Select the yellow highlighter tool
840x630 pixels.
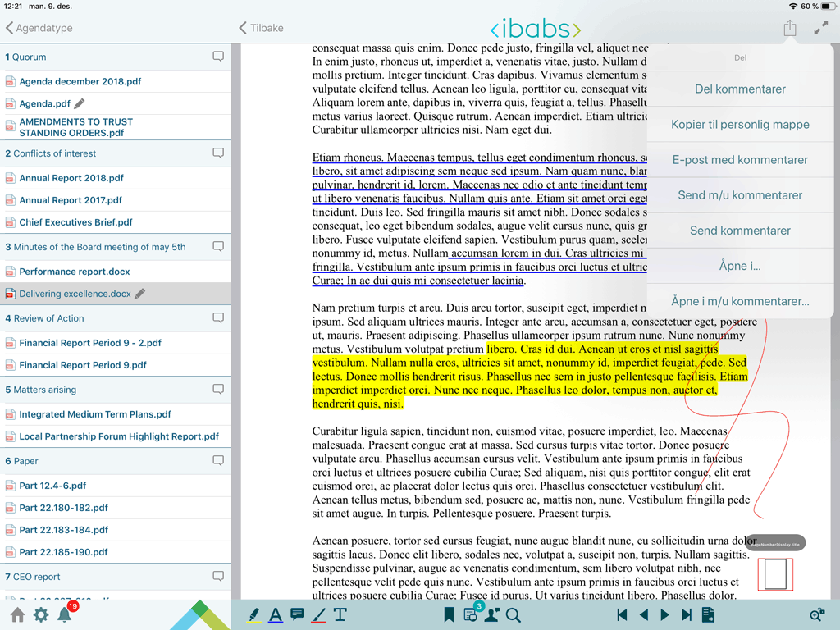pyautogui.click(x=254, y=615)
